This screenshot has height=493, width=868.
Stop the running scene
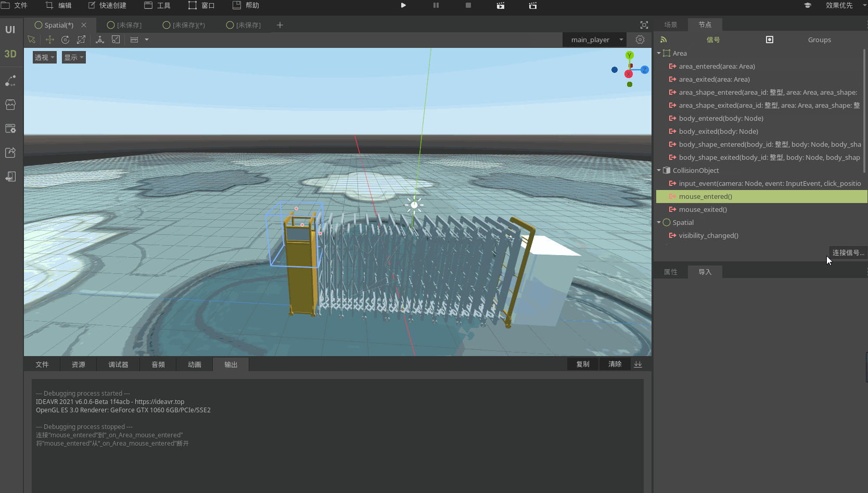468,5
